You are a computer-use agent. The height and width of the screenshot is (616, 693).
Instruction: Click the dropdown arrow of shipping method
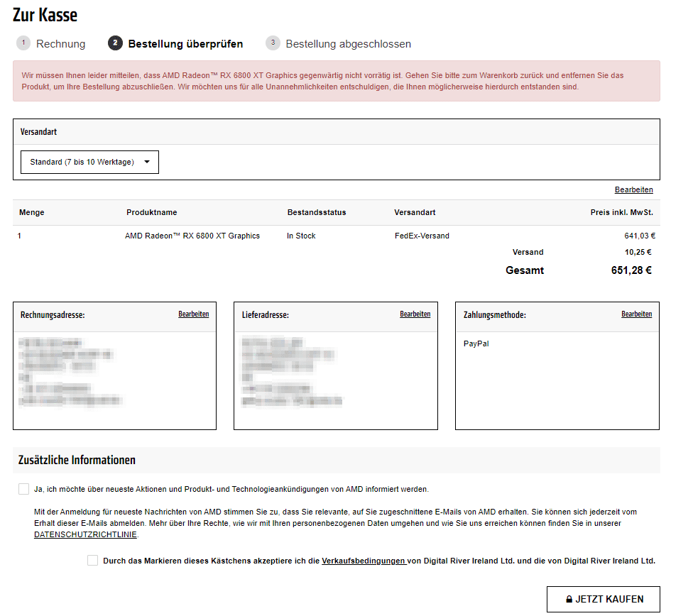[147, 163]
